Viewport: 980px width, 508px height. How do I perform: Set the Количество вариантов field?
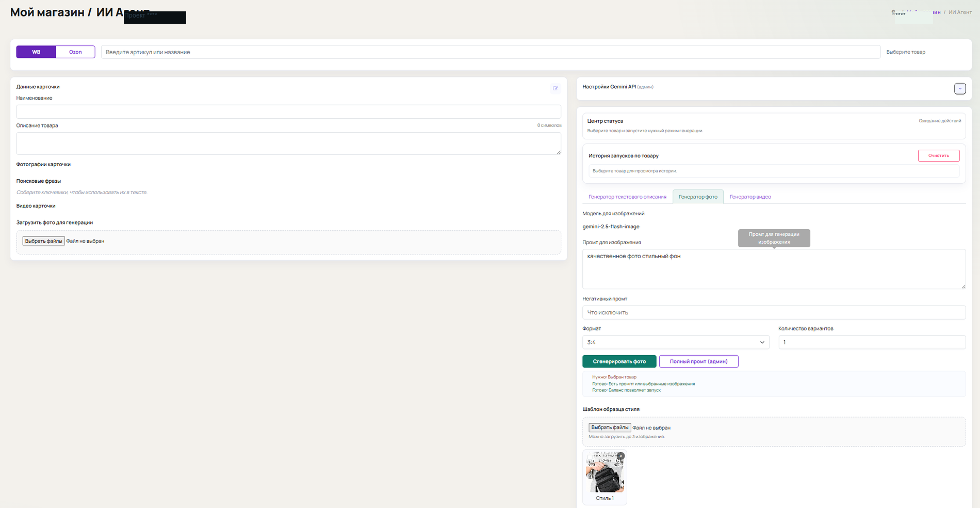[872, 342]
